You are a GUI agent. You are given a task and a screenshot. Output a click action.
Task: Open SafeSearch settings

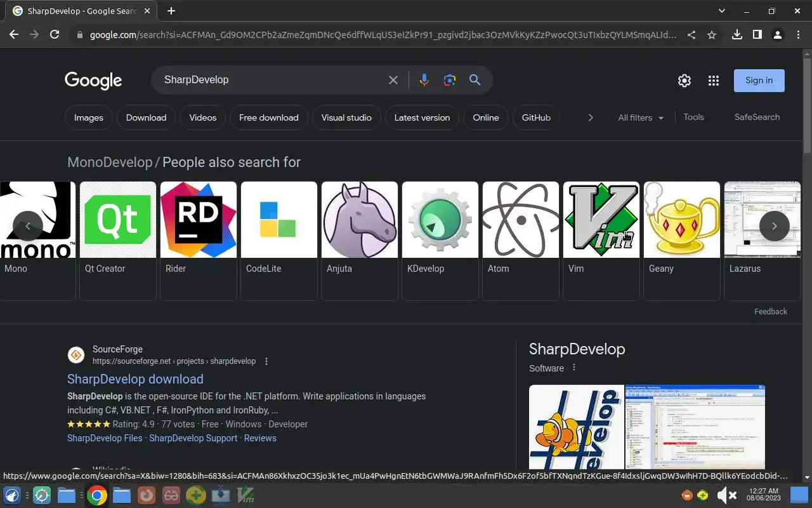coord(757,117)
